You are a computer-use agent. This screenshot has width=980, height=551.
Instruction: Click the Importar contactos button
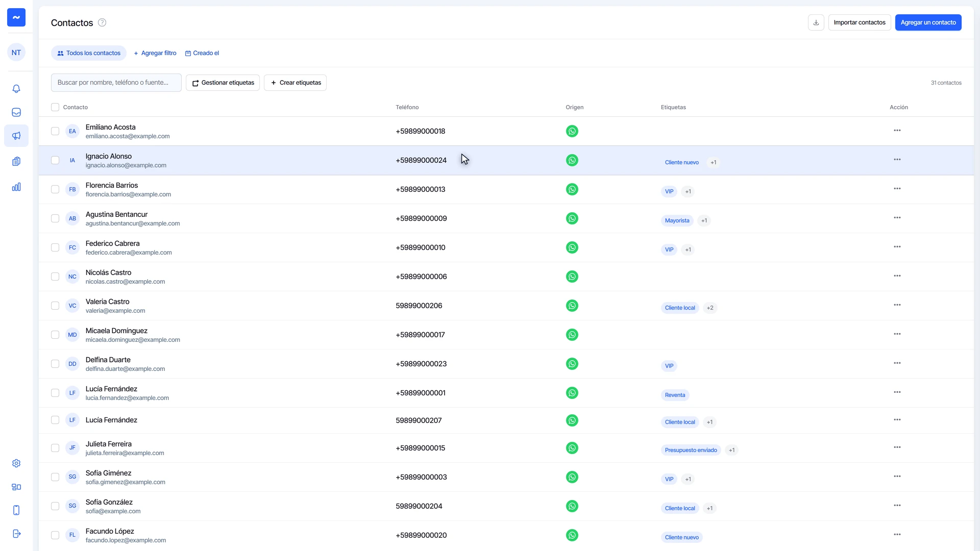click(860, 22)
